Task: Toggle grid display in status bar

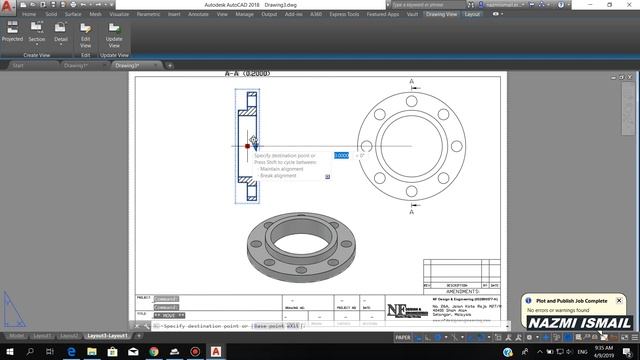Action: [418, 338]
